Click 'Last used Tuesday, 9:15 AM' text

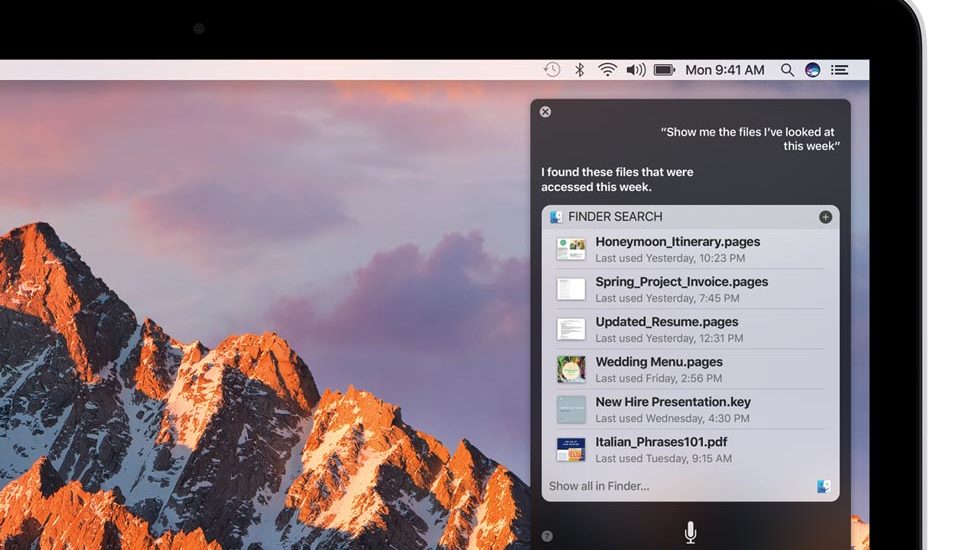point(664,458)
